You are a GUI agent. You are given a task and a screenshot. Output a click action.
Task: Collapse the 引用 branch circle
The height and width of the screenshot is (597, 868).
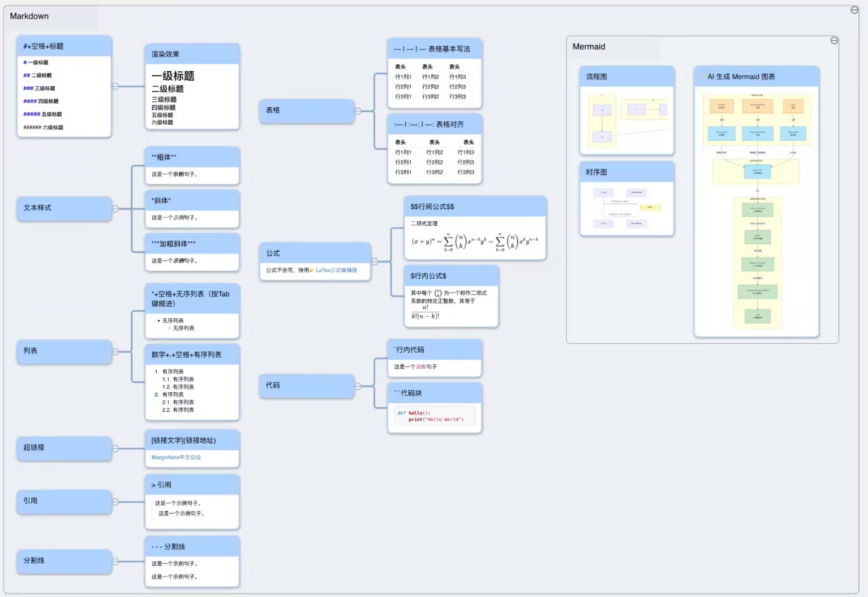(x=115, y=501)
